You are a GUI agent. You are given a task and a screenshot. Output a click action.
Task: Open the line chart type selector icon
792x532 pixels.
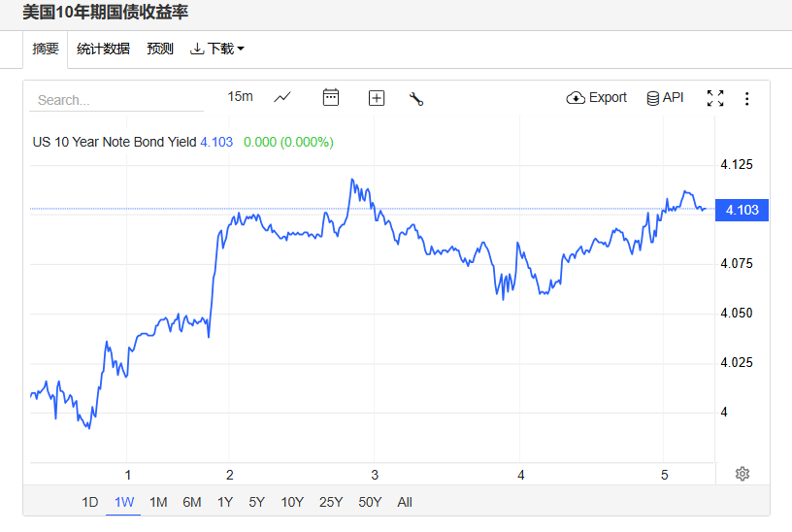(282, 97)
